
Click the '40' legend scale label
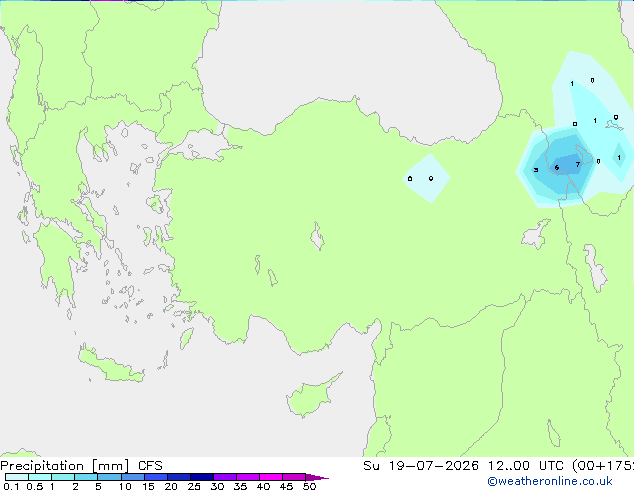pyautogui.click(x=263, y=486)
